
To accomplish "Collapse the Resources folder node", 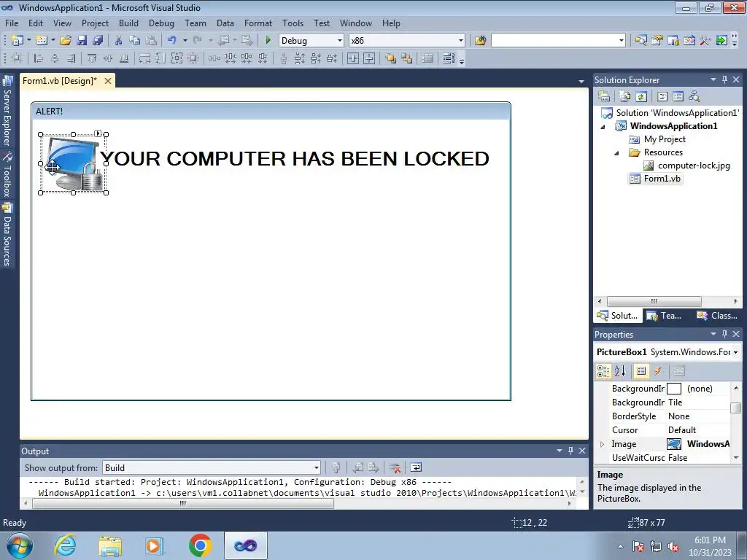I will point(616,153).
